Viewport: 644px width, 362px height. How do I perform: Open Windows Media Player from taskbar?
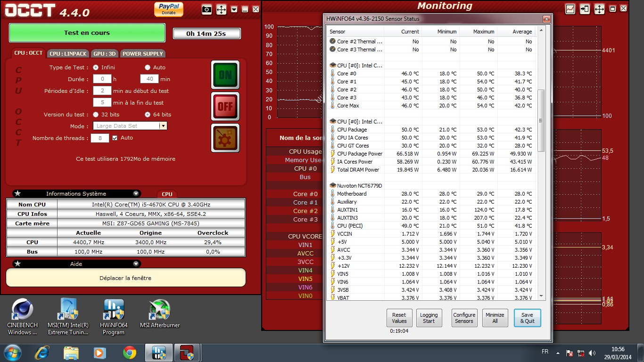tap(100, 353)
